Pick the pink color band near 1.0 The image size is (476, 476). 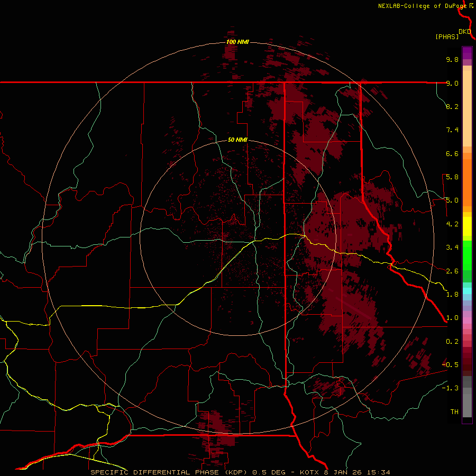[x=467, y=321]
